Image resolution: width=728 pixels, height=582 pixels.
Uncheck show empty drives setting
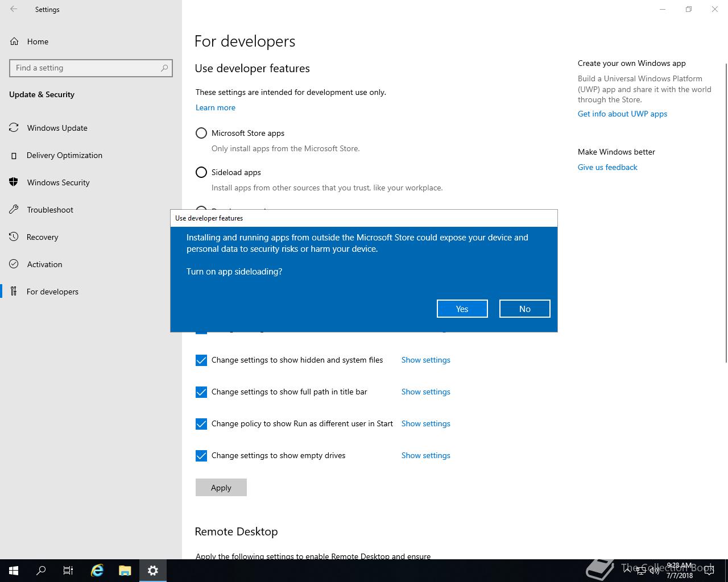[x=201, y=456]
